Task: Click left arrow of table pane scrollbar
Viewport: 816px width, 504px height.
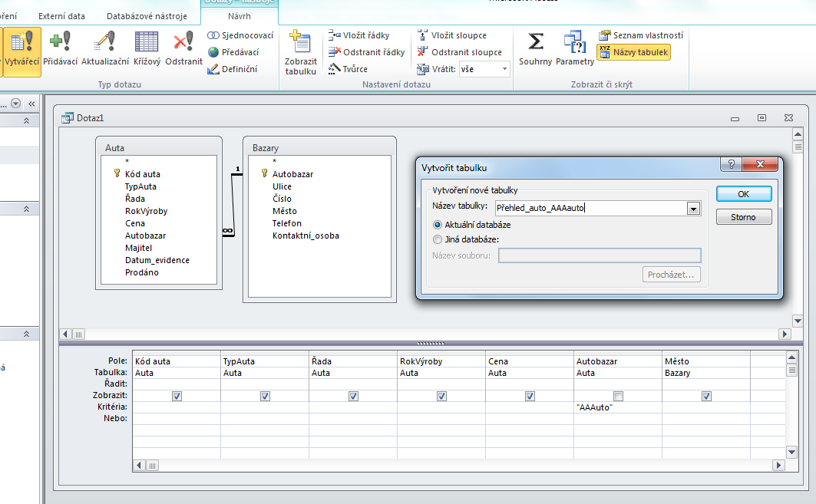Action: (x=65, y=334)
